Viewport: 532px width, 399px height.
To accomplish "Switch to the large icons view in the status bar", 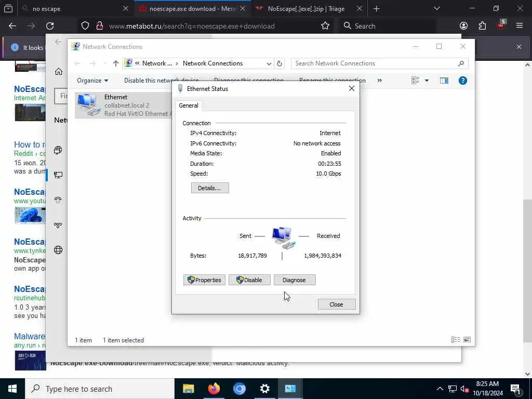I will (x=467, y=340).
